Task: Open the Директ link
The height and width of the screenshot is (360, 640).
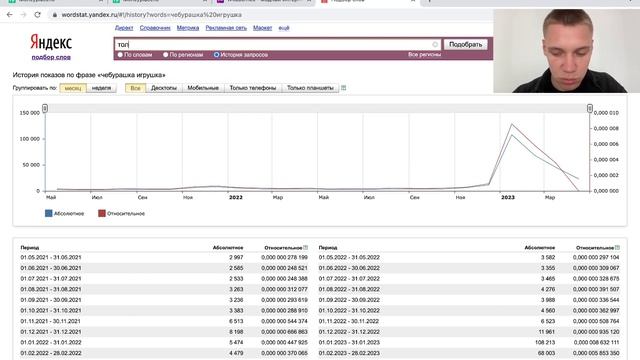Action: point(124,28)
